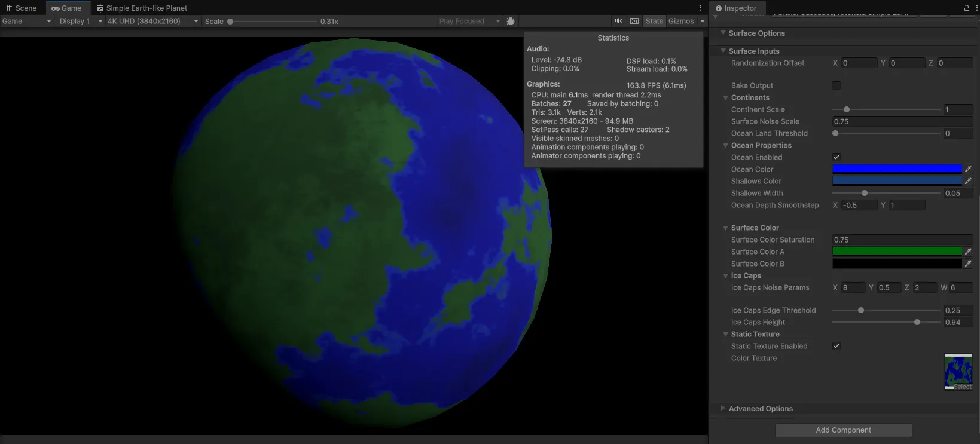Use the Shallows Color eyedropper icon
Viewport: 980px width, 444px height.
pos(968,181)
